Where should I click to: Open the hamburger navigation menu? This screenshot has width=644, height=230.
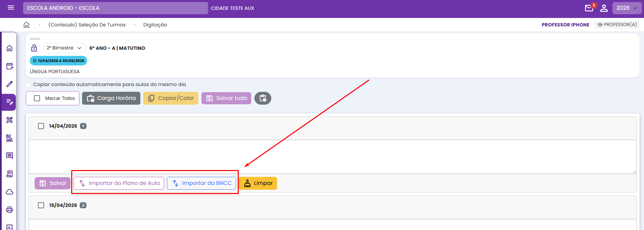pos(11,8)
